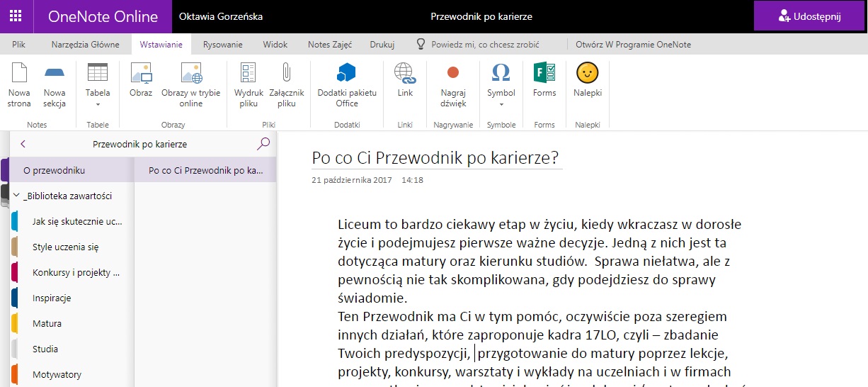Insert a Wydruk pliku printout
The height and width of the screenshot is (387, 868).
tap(249, 84)
